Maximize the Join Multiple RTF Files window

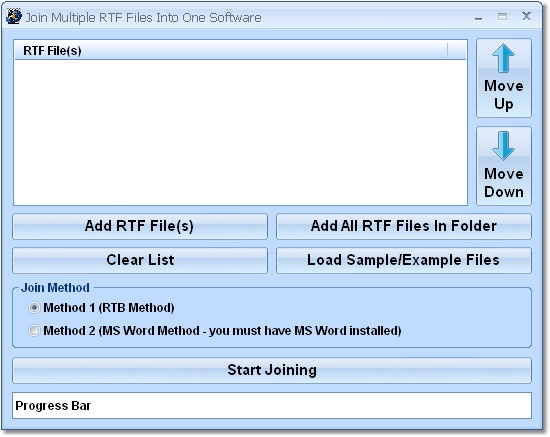pyautogui.click(x=502, y=16)
